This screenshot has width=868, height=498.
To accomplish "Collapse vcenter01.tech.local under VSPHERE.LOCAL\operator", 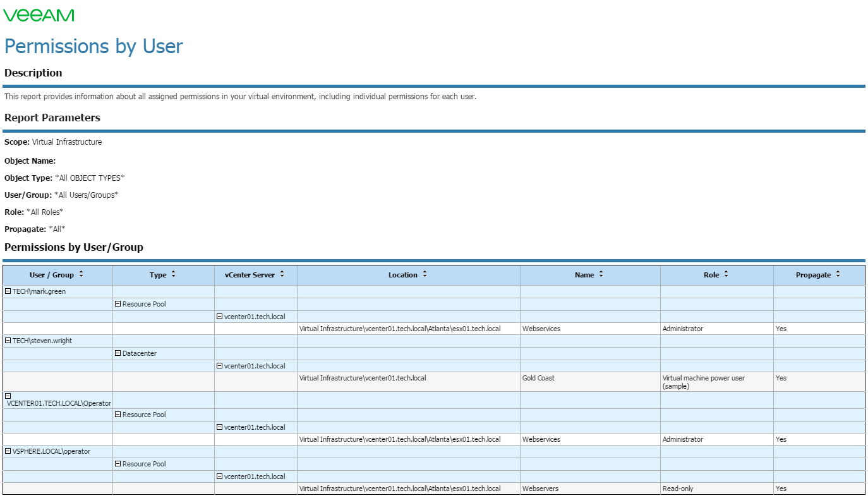I will [x=220, y=476].
